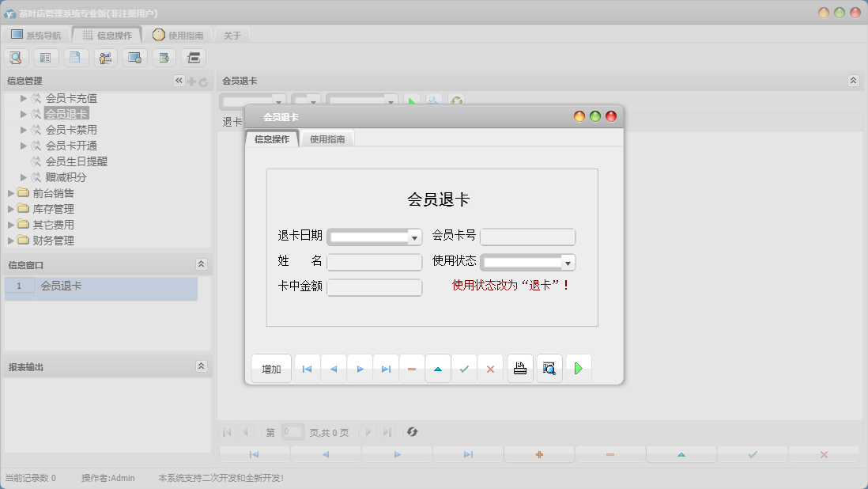Open the report list icon on the toolbar
Viewport: 868px width, 489px height.
(x=45, y=57)
